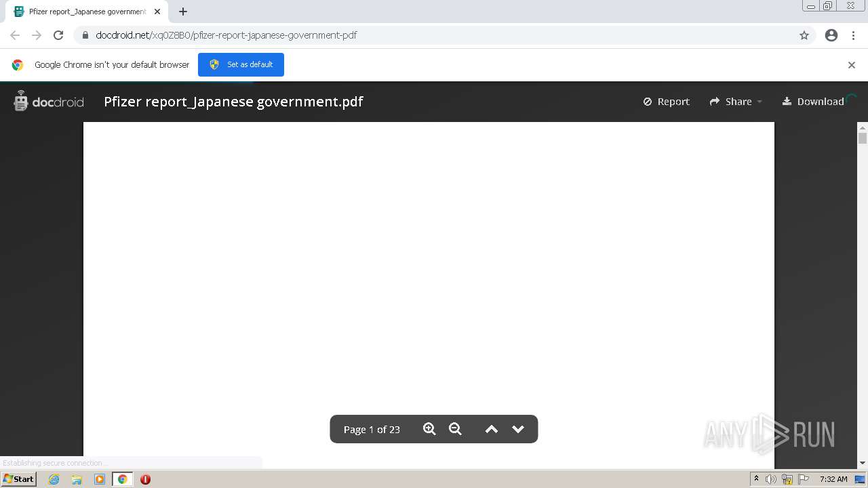Click the system clock 7:32 AM
Screen dimensions: 868x488
(833, 479)
